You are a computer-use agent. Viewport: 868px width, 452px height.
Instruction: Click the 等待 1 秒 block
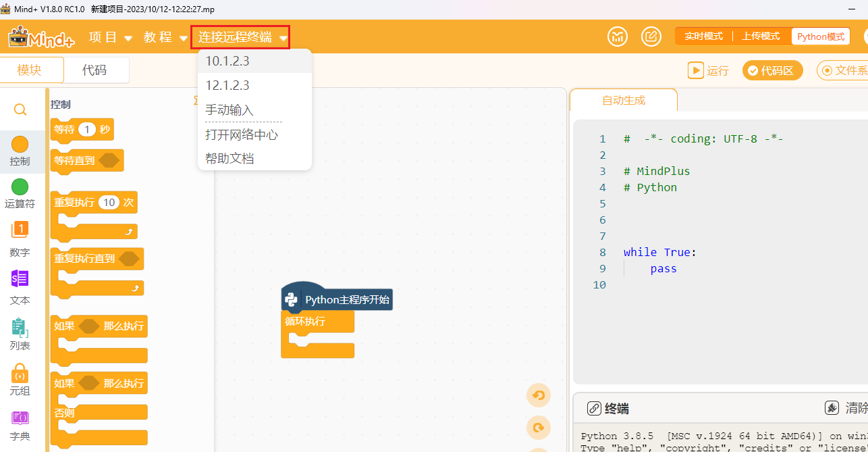[x=82, y=129]
